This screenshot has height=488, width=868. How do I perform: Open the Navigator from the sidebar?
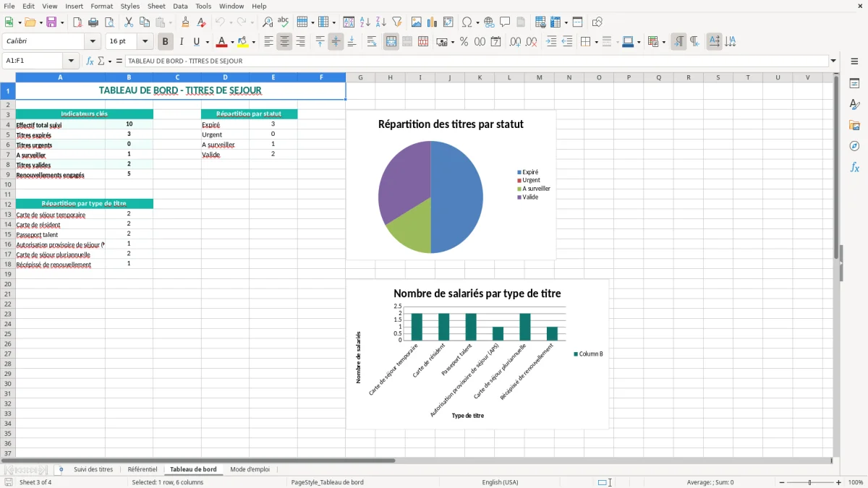click(854, 146)
